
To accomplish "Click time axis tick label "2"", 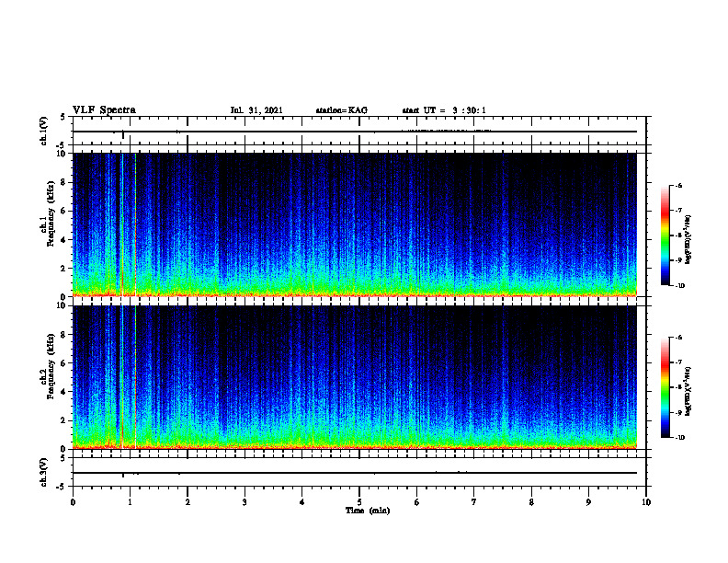I will pyautogui.click(x=188, y=502).
